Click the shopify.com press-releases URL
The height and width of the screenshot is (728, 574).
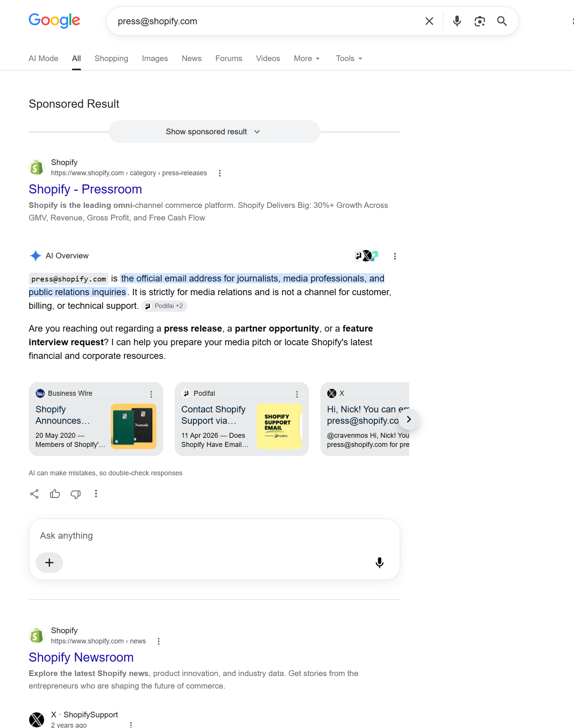(129, 173)
